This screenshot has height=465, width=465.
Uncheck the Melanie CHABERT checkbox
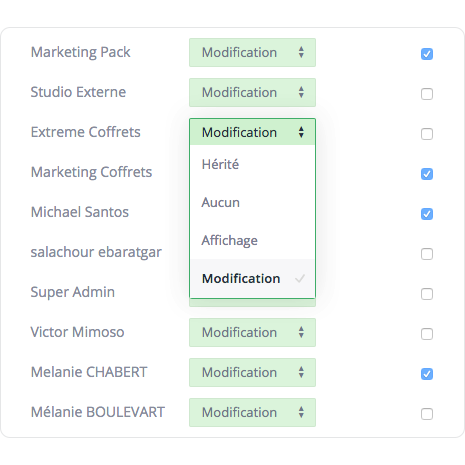427,374
